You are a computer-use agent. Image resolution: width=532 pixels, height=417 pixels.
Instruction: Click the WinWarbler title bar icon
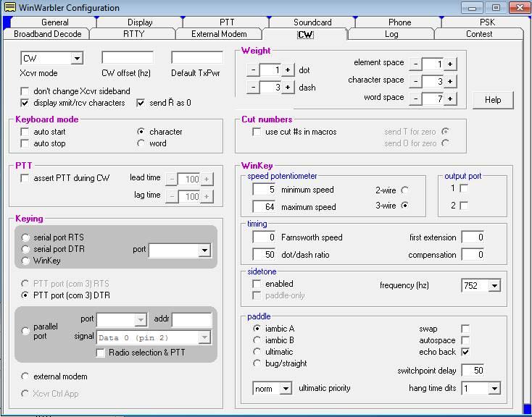tap(10, 7)
